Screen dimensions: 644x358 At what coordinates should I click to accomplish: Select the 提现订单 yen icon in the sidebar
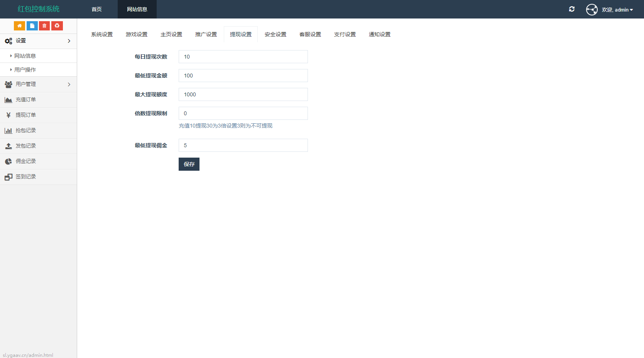click(8, 115)
